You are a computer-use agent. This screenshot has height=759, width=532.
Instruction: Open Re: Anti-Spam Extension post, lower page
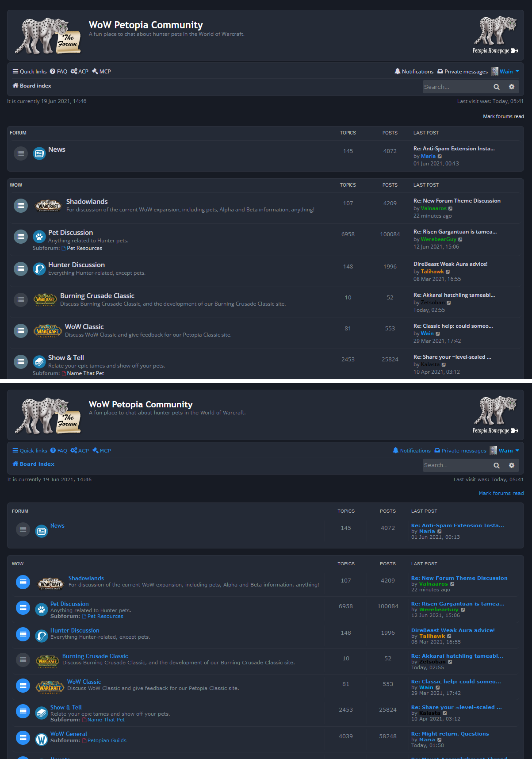[x=458, y=526]
